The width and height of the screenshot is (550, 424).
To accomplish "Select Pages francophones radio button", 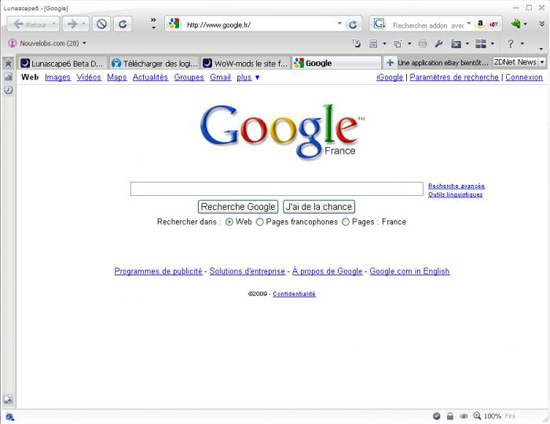I will click(x=260, y=222).
